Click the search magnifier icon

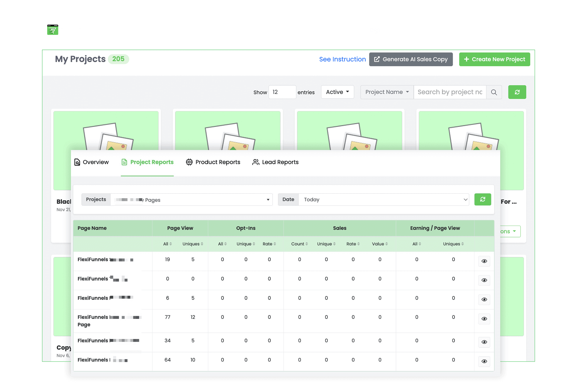[x=494, y=92]
